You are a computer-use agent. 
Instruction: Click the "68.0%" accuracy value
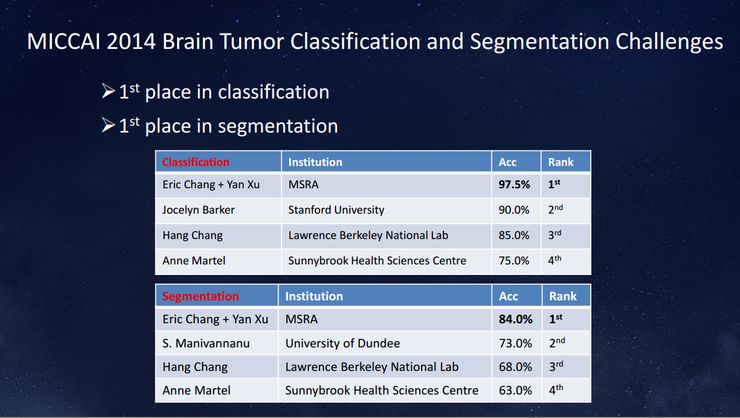(x=515, y=367)
